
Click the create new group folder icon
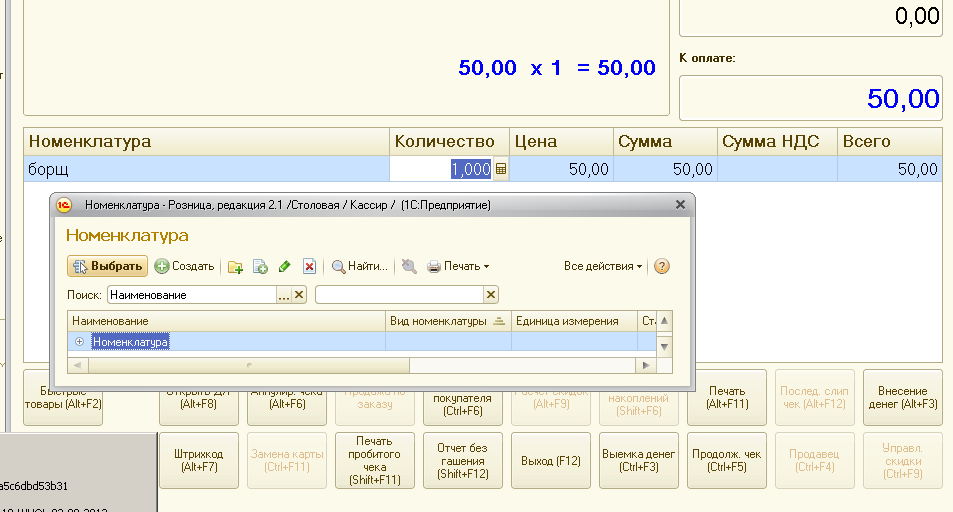(235, 267)
